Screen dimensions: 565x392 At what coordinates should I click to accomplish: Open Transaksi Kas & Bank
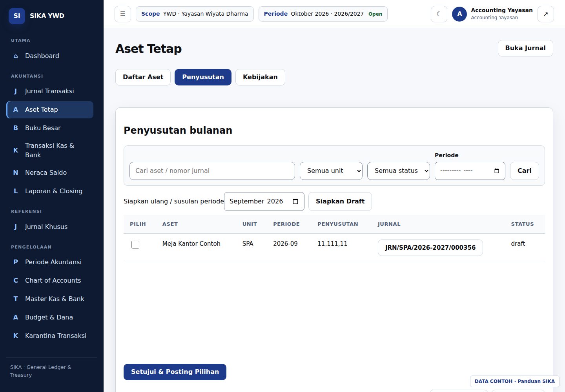pos(50,150)
